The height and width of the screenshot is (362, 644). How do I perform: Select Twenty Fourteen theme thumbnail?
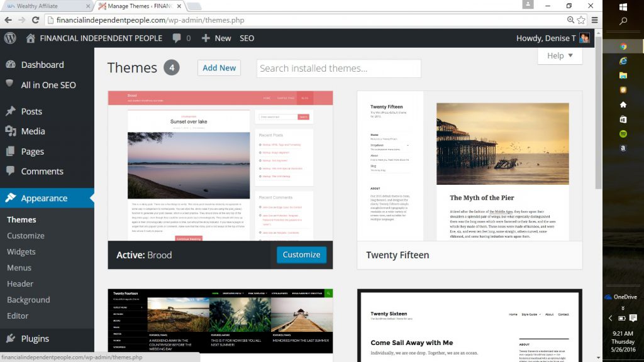tap(220, 321)
